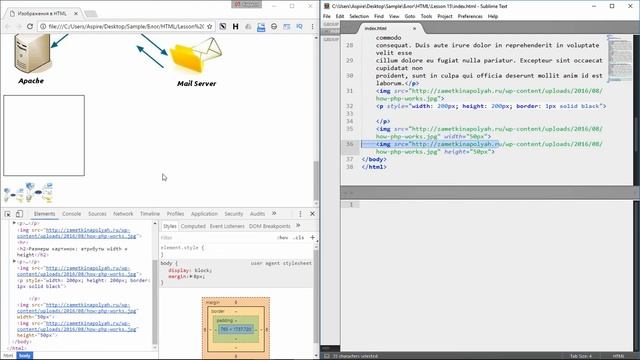Open Sublime Text Project menu
640x360 pixels.
point(445,16)
